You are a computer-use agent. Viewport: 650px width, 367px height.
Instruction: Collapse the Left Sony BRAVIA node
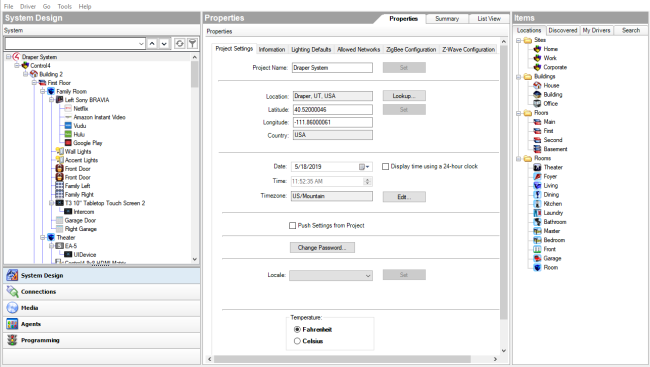tap(51, 100)
